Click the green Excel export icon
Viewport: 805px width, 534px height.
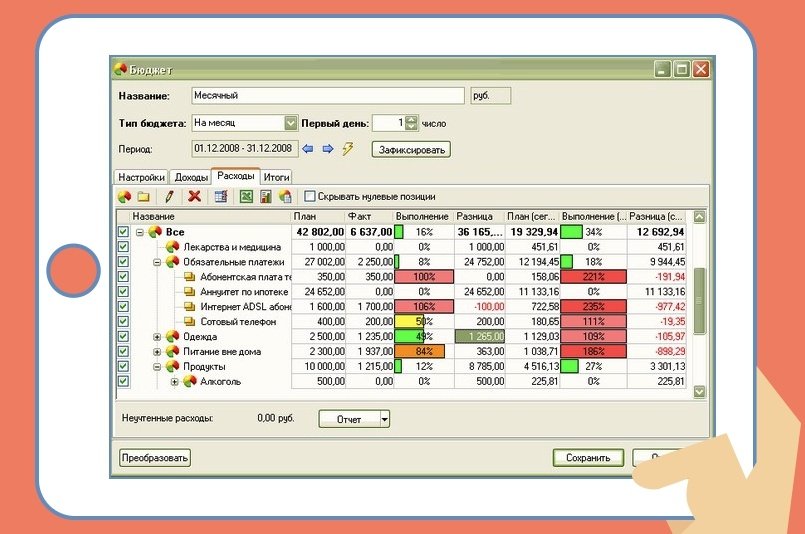tap(244, 197)
